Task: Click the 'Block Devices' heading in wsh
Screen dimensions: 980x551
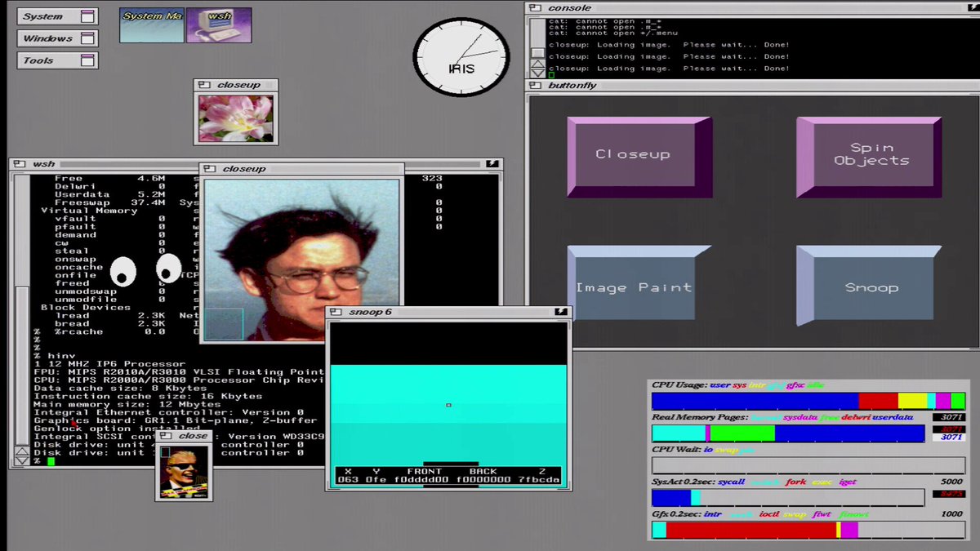Action: [x=86, y=308]
